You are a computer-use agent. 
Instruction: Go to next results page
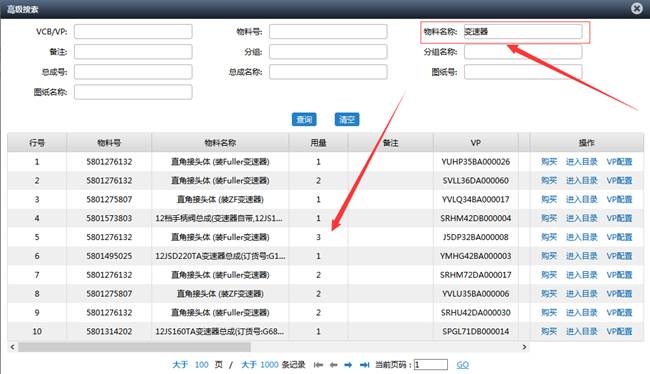[x=348, y=365]
